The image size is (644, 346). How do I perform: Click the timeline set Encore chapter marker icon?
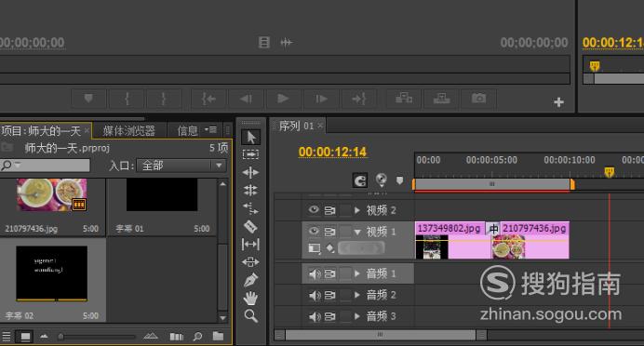(382, 180)
